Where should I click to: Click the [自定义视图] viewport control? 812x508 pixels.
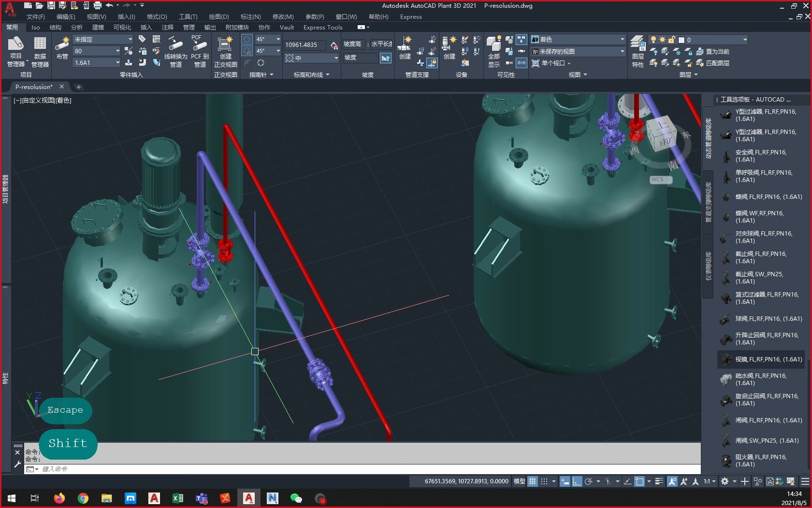pyautogui.click(x=38, y=100)
